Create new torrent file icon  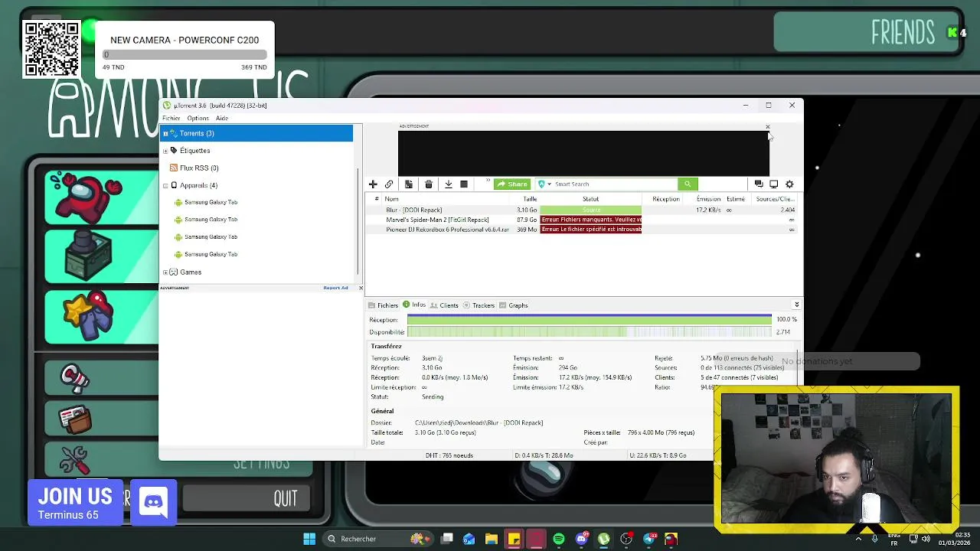click(409, 184)
